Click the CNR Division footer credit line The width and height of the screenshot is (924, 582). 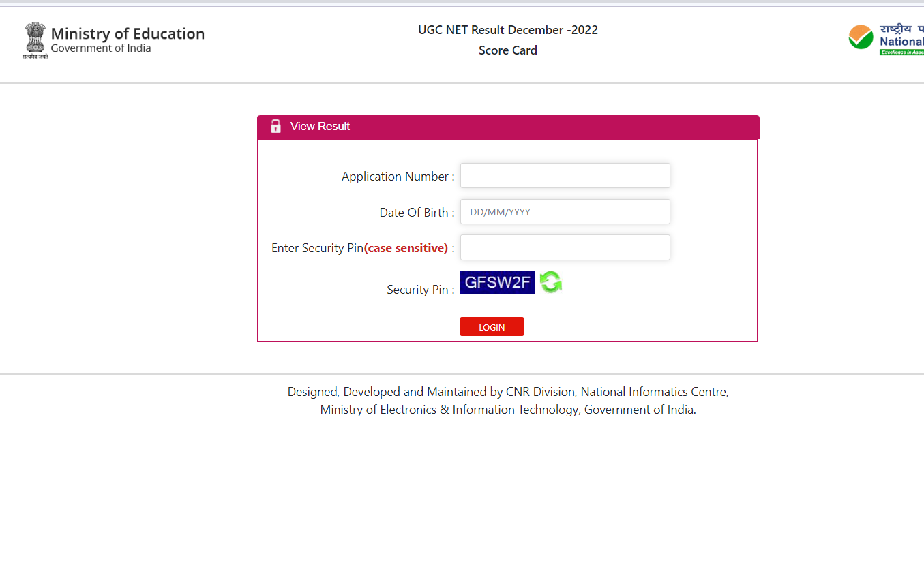[508, 392]
